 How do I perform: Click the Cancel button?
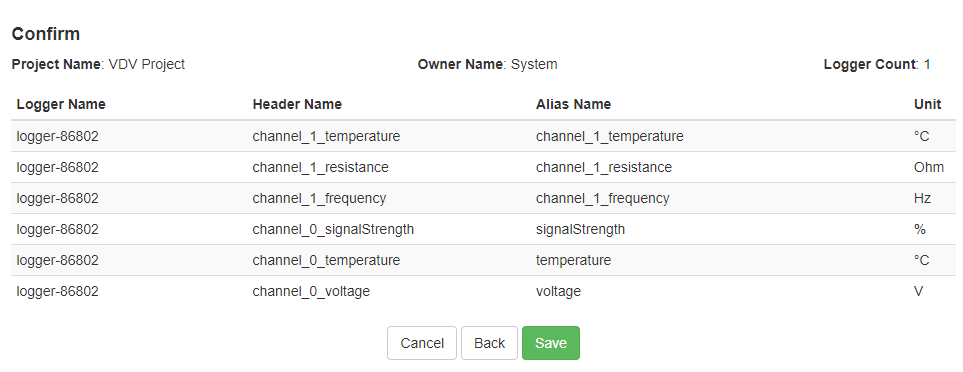[x=422, y=343]
